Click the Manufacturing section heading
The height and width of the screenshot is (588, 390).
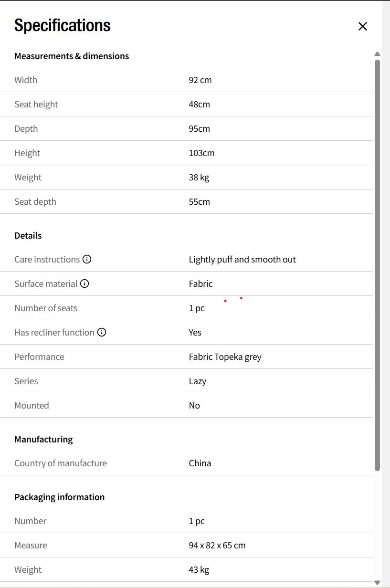43,439
